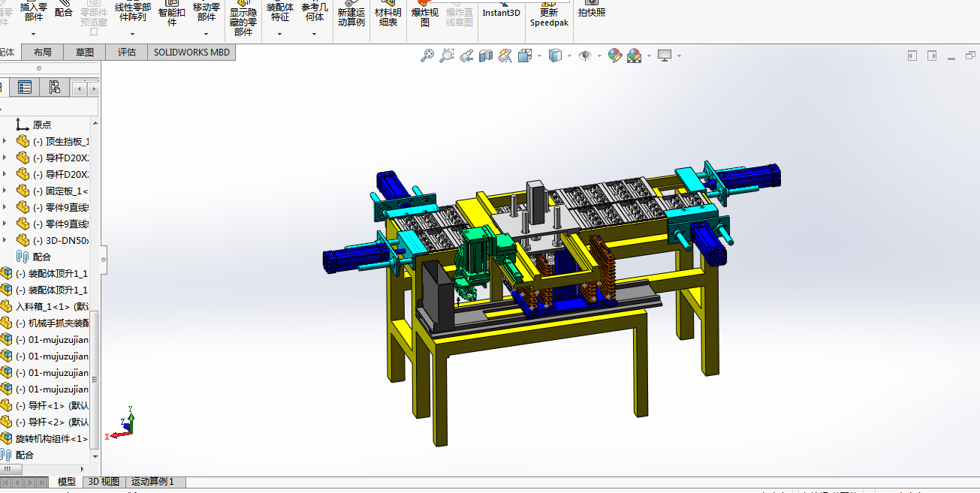The image size is (980, 493).
Task: Open the PropertyManager panel tab icon
Action: click(x=25, y=88)
